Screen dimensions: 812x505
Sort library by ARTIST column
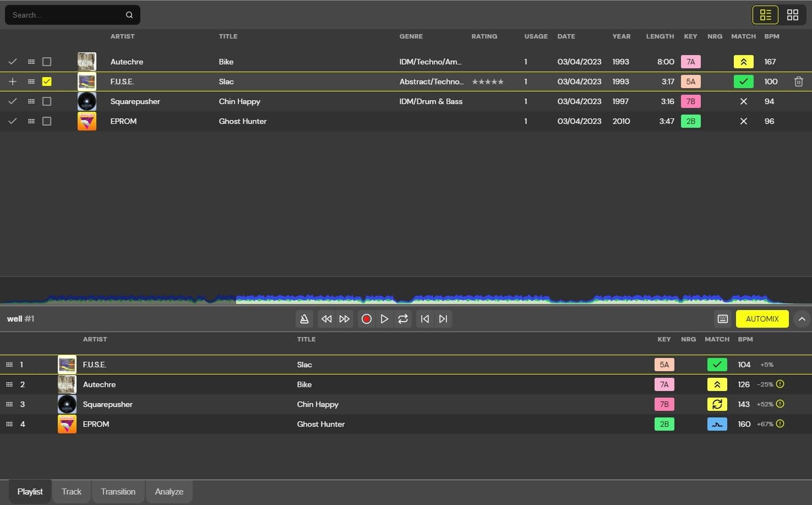click(122, 36)
